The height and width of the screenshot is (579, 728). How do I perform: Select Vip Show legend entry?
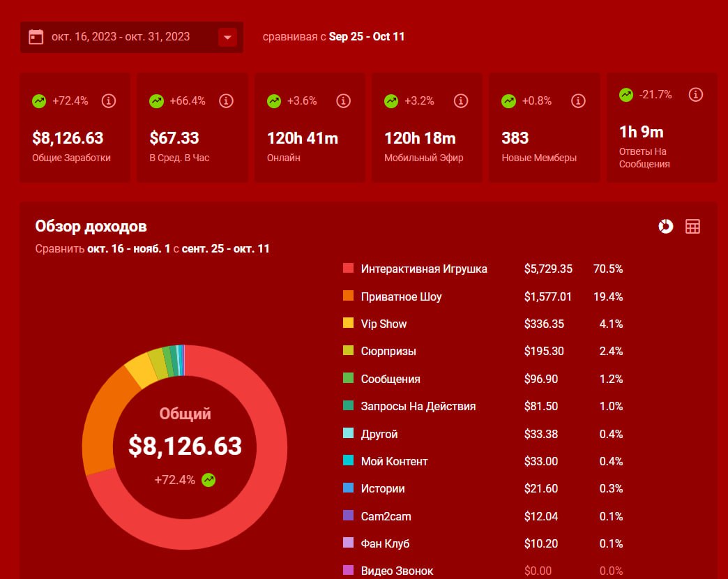pyautogui.click(x=384, y=324)
